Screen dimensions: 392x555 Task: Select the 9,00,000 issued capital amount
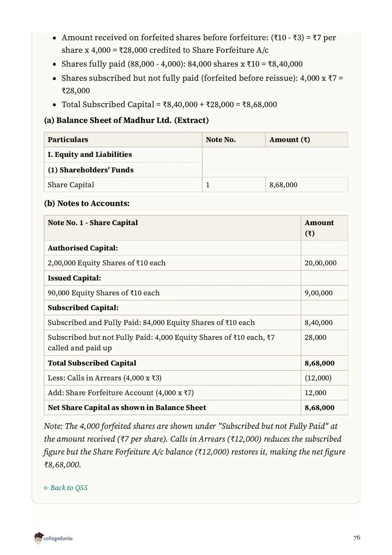point(324,293)
